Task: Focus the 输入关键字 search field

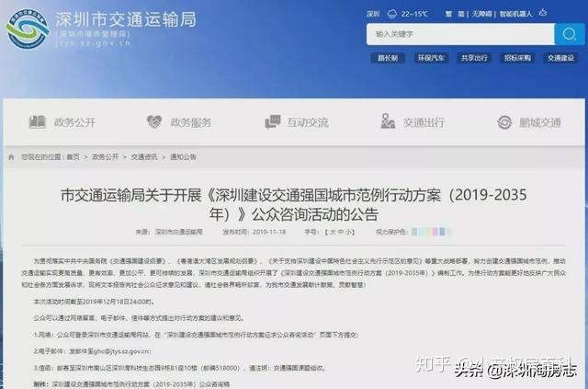Action: (x=460, y=34)
